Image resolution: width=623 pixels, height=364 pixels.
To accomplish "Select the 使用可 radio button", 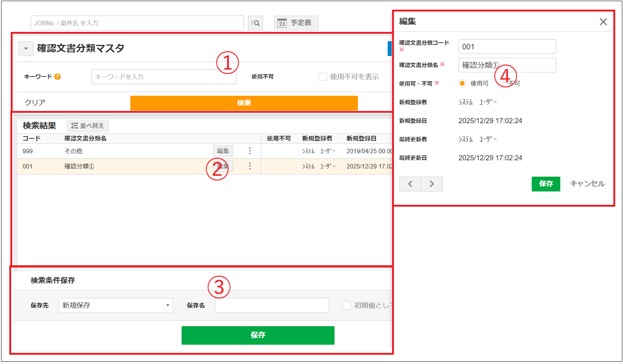I will [x=462, y=83].
